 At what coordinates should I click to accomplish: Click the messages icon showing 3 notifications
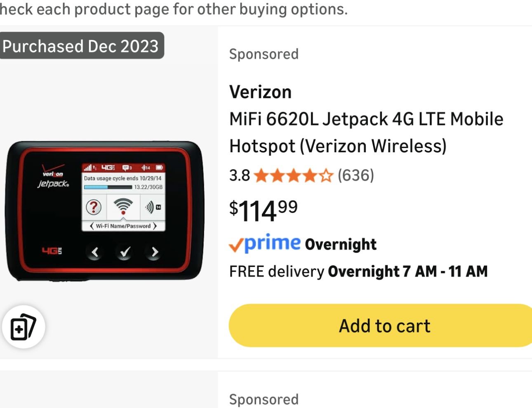coord(126,167)
